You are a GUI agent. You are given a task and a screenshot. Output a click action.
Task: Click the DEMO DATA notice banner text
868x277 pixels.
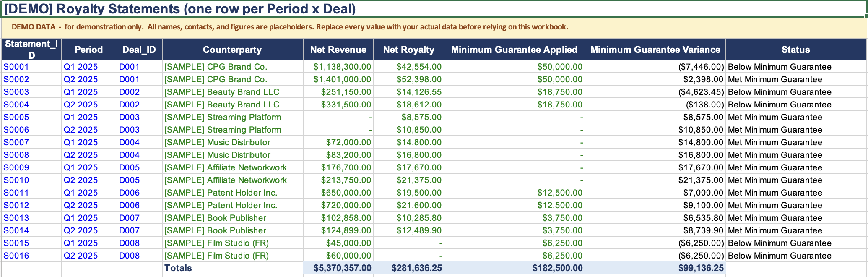290,27
